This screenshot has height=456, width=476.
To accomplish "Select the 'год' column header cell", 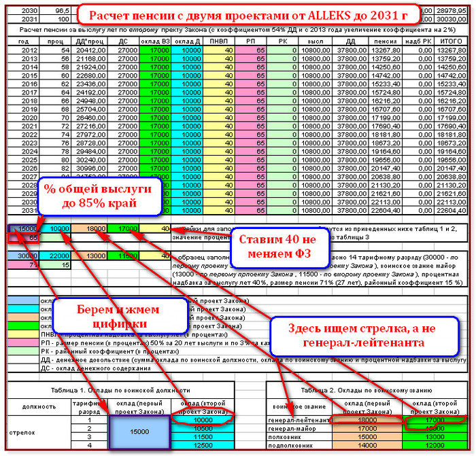I will pyautogui.click(x=23, y=41).
